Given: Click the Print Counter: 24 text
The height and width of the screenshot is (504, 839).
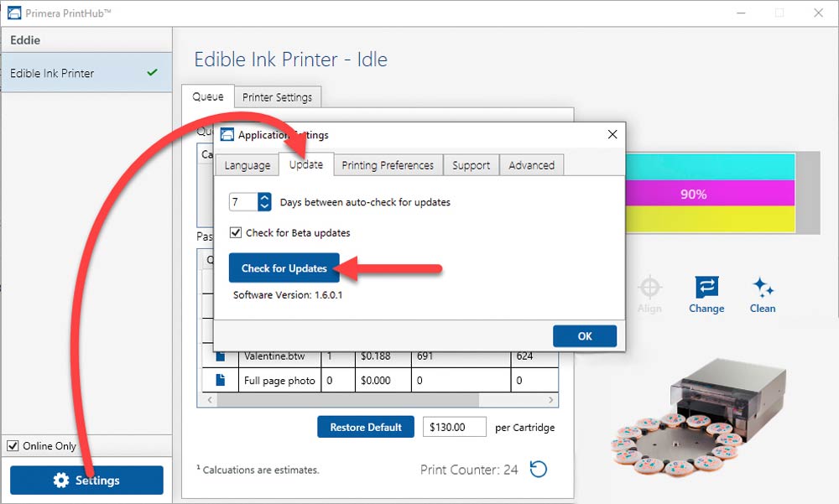Looking at the screenshot, I should click(469, 470).
